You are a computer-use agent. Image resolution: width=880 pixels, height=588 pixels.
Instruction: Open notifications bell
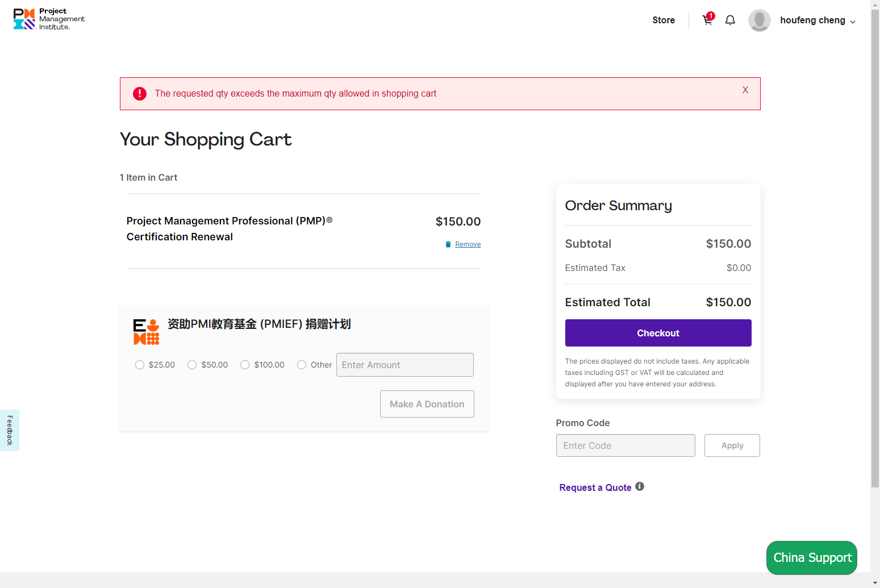coord(730,20)
